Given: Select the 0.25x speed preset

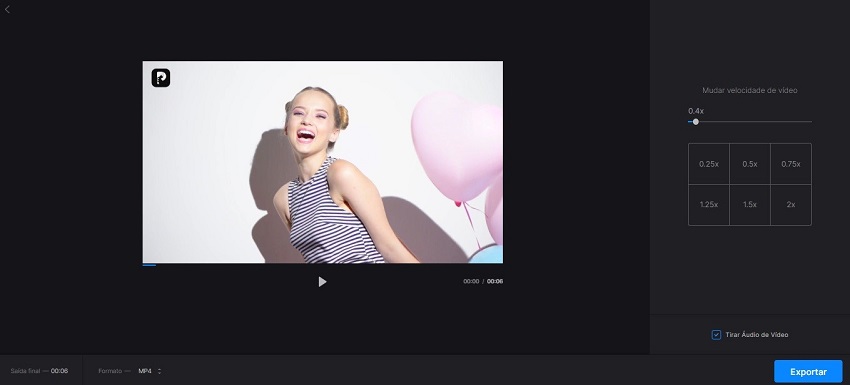Looking at the screenshot, I should click(709, 164).
